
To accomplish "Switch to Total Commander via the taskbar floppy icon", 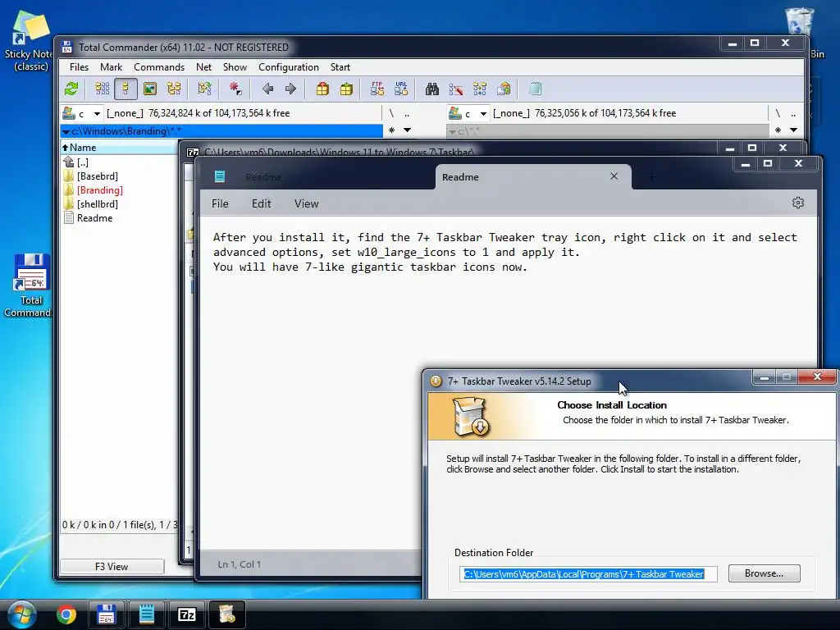I will tap(106, 614).
